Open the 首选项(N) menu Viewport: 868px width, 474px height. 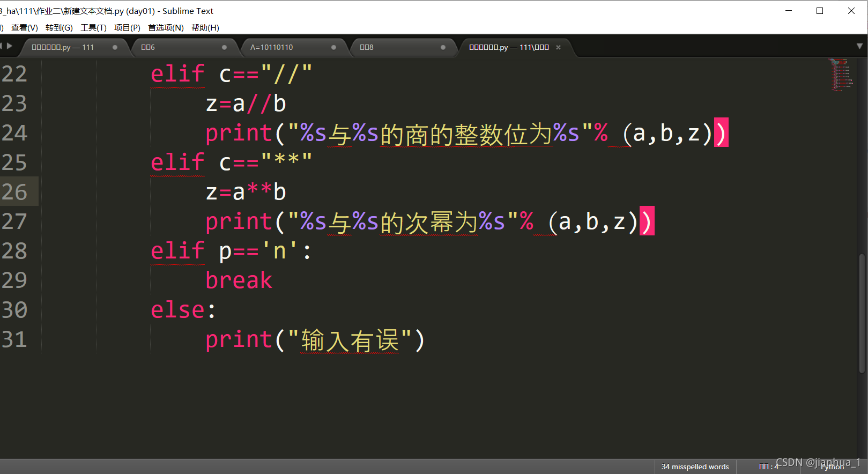click(166, 28)
